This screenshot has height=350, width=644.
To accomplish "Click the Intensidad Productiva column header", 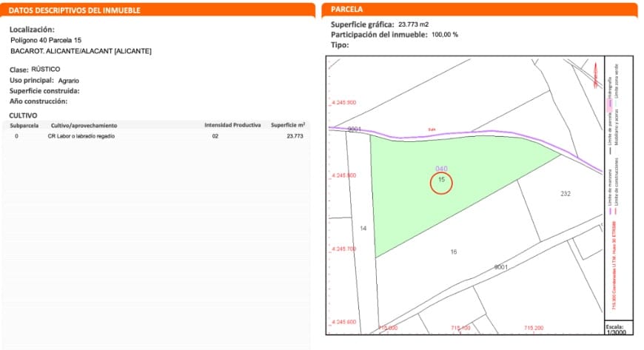I will pyautogui.click(x=232, y=125).
